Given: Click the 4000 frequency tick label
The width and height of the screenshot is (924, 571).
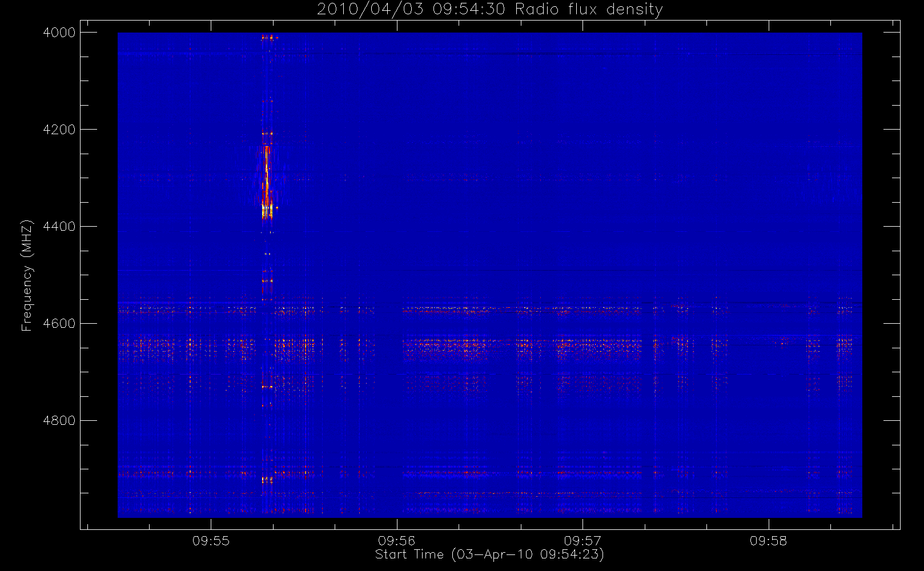Looking at the screenshot, I should coord(59,33).
